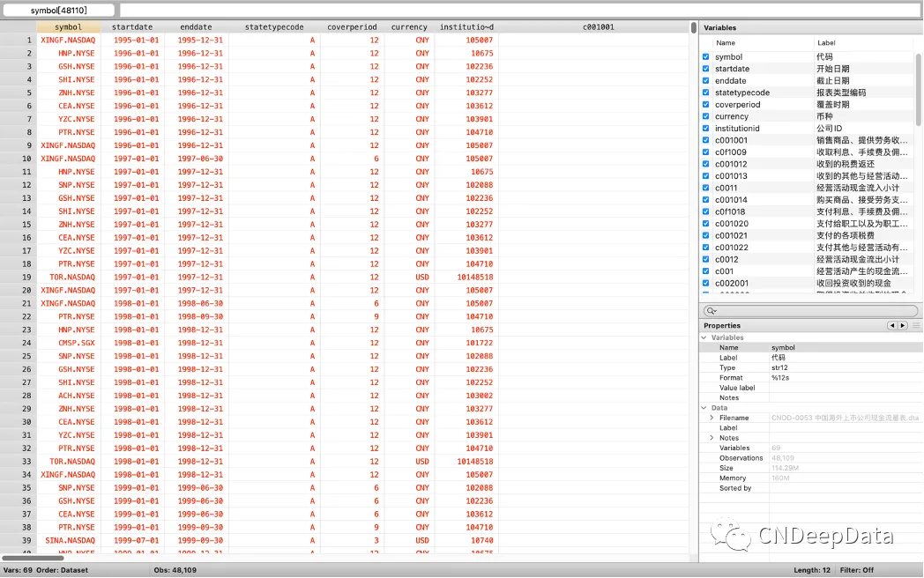Click the Type value str12

click(779, 367)
